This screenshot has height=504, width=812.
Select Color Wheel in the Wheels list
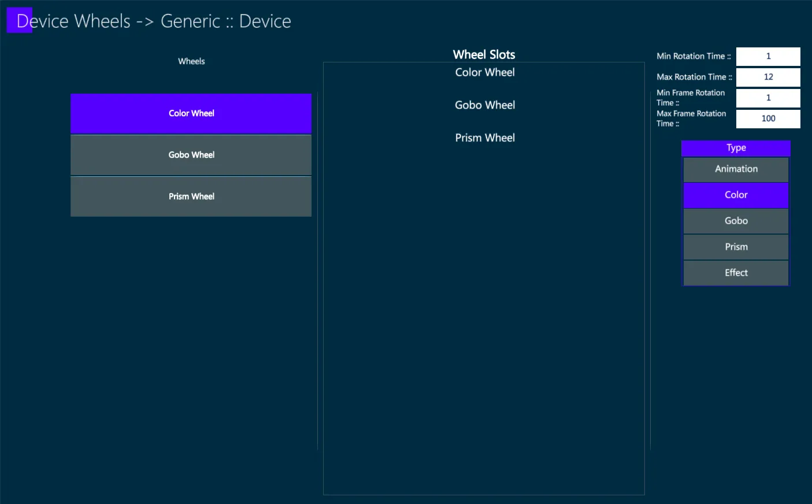click(191, 113)
